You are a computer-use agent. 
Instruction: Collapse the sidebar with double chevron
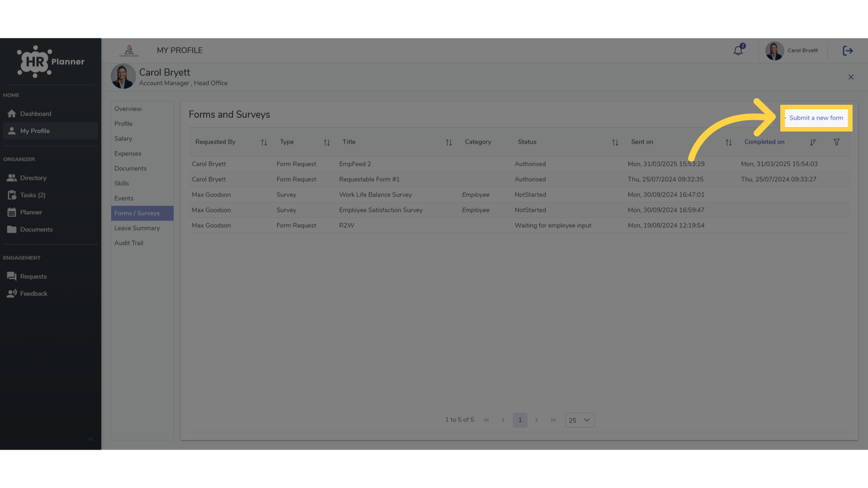[90, 439]
